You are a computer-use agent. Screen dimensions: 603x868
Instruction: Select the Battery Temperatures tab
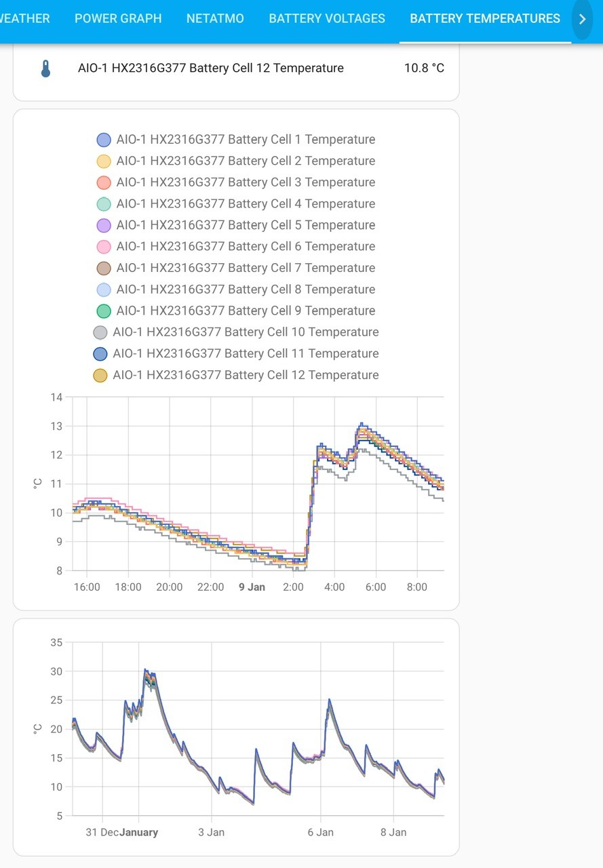485,19
